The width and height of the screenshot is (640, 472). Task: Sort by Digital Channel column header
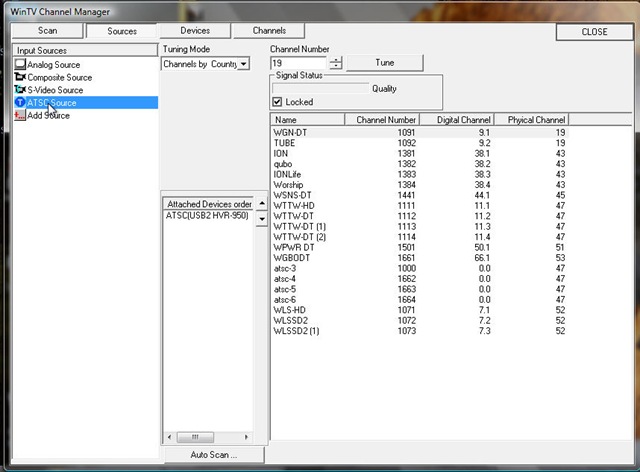[x=455, y=120]
